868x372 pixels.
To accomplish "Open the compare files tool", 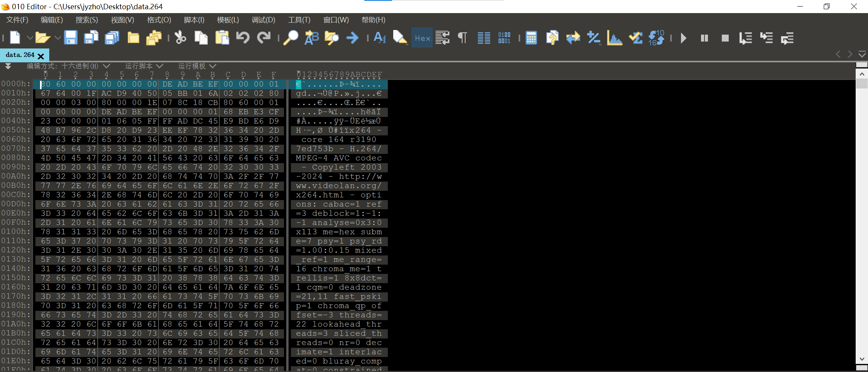I will click(x=552, y=38).
